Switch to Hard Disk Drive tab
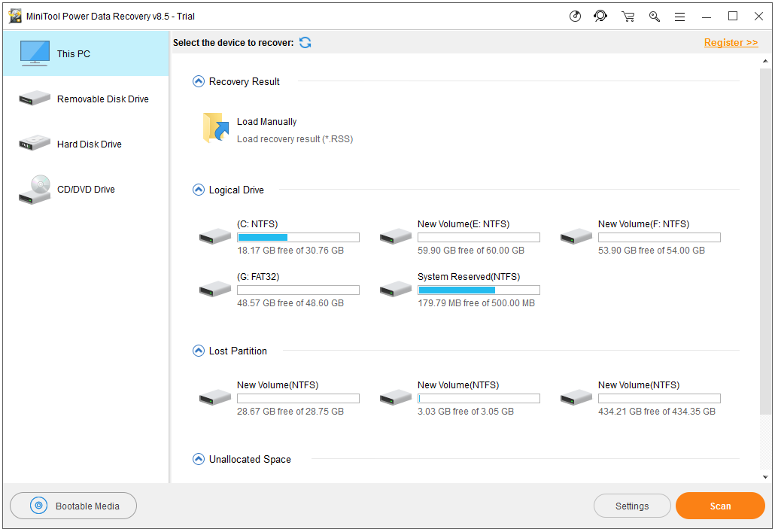 [86, 144]
